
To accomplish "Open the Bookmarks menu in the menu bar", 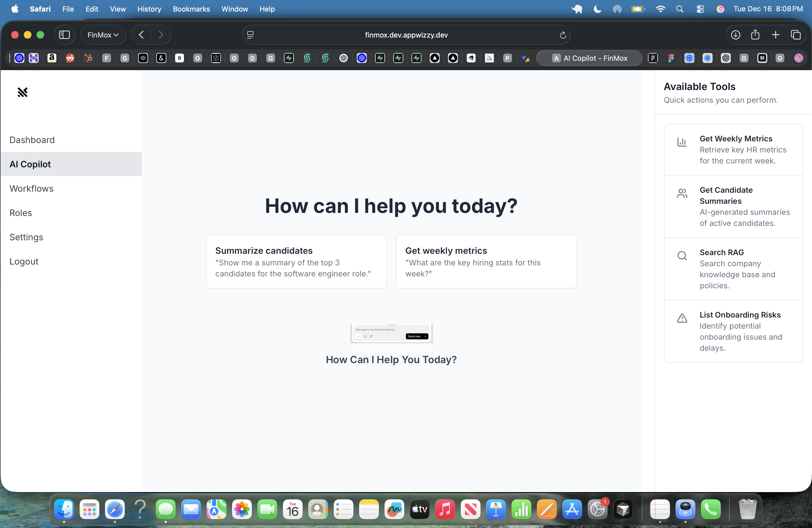I will click(x=191, y=9).
